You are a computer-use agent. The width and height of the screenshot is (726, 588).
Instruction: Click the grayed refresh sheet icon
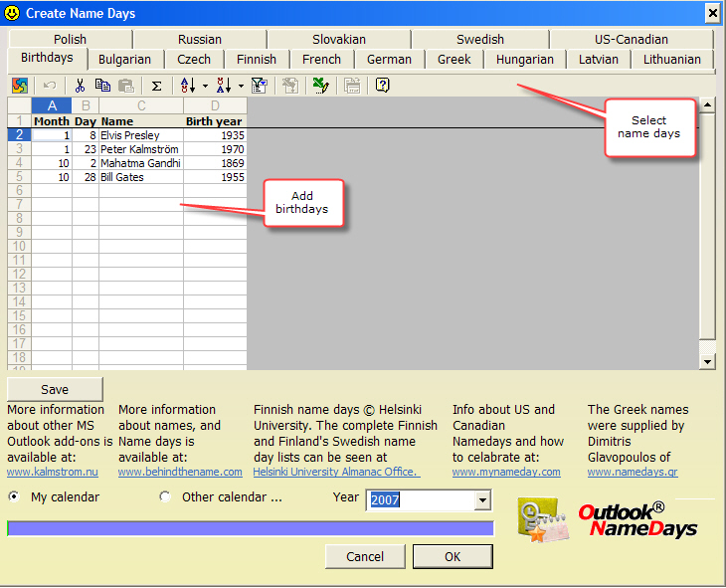290,86
